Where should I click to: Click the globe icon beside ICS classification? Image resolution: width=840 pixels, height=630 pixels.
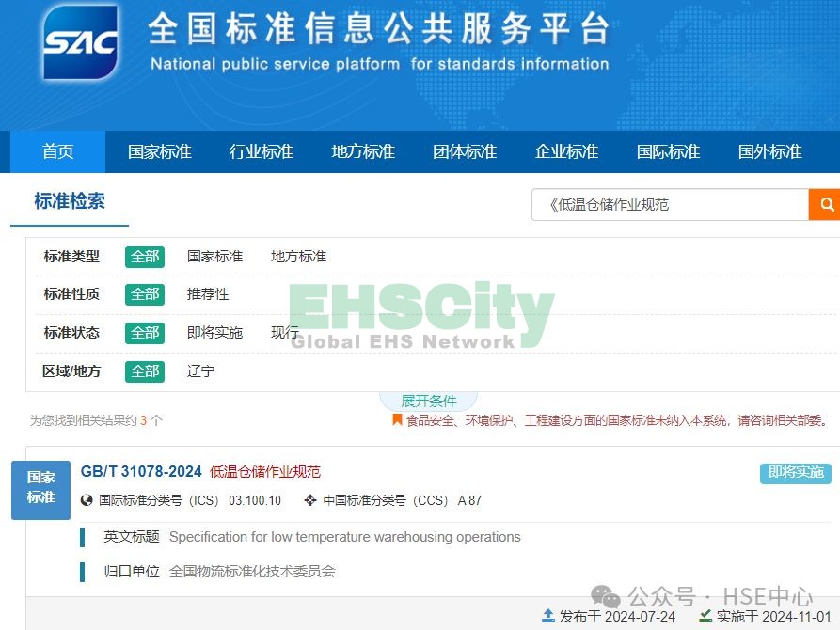tap(87, 500)
